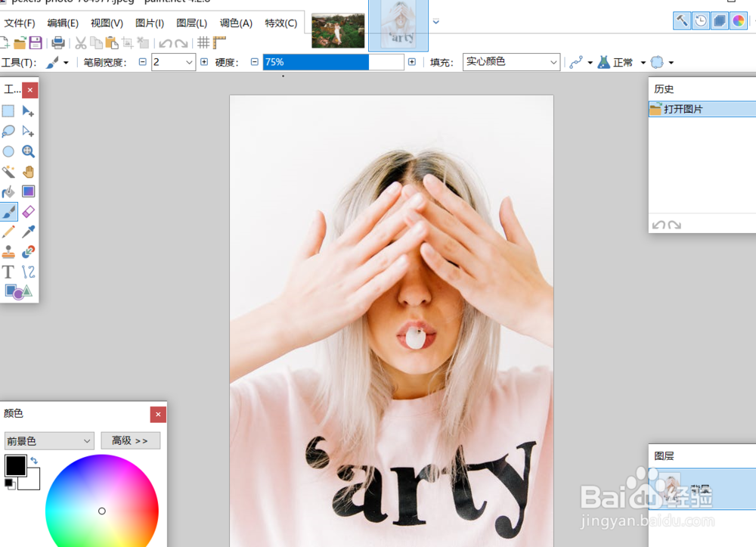Select the Pan hand tool
The image size is (756, 547).
(x=28, y=172)
